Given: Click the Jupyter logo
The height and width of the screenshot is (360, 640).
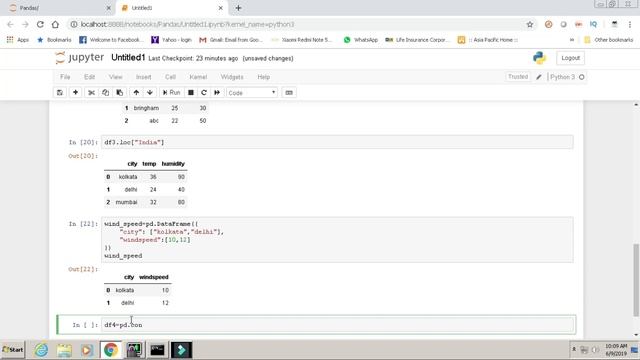Looking at the screenshot, I should click(79, 58).
